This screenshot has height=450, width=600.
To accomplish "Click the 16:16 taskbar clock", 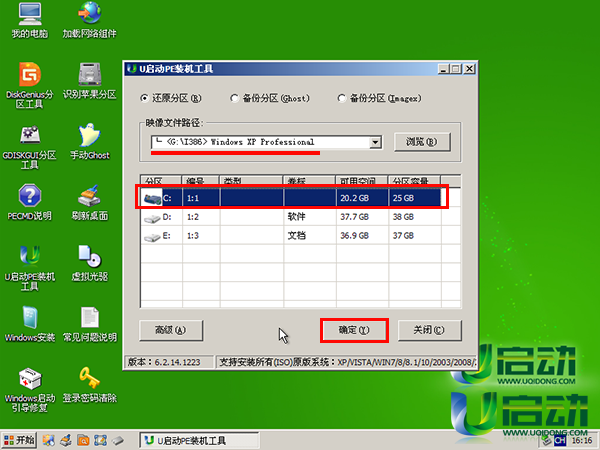I will (x=582, y=441).
